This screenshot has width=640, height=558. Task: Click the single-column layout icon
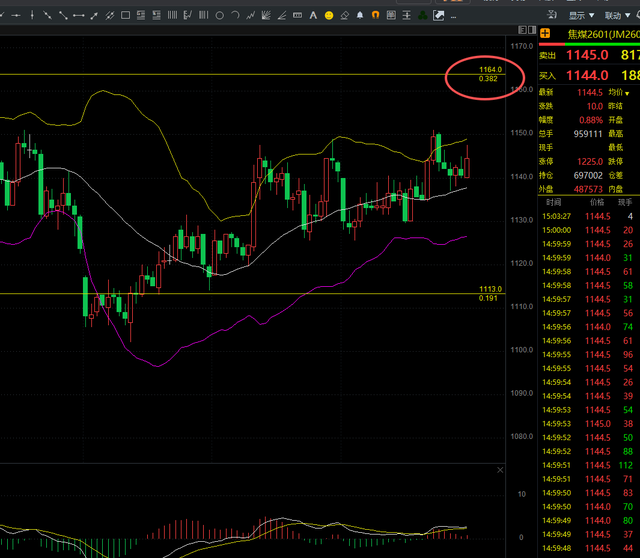pyautogui.click(x=522, y=30)
